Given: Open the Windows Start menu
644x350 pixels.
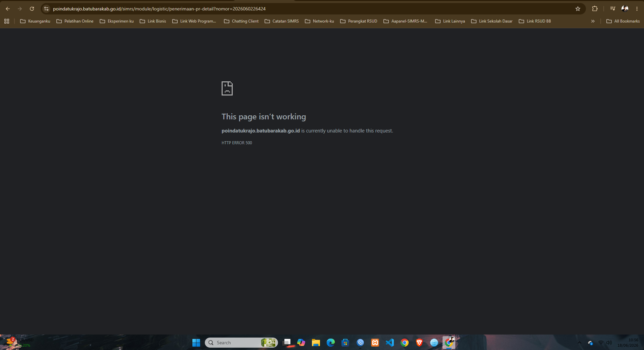Looking at the screenshot, I should [x=196, y=343].
